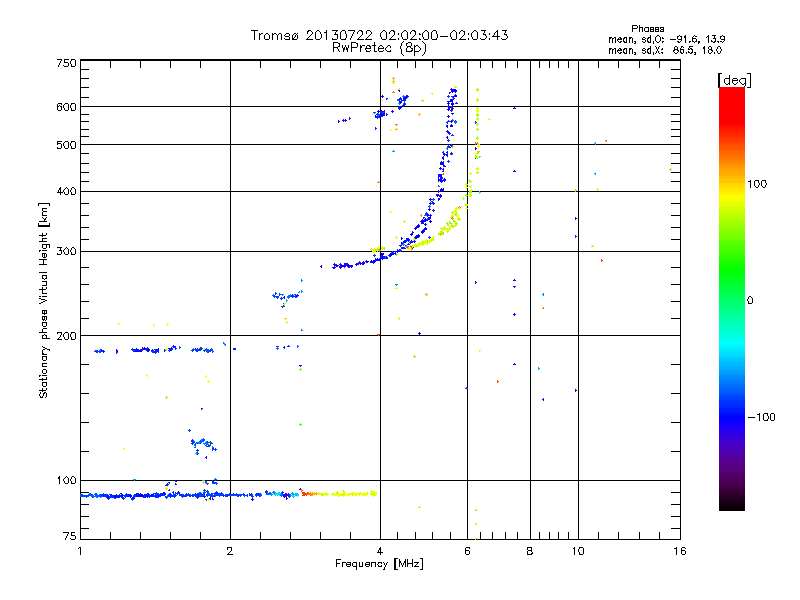Click the '2' frequency axis tick label
This screenshot has height=600, width=800.
click(x=230, y=551)
